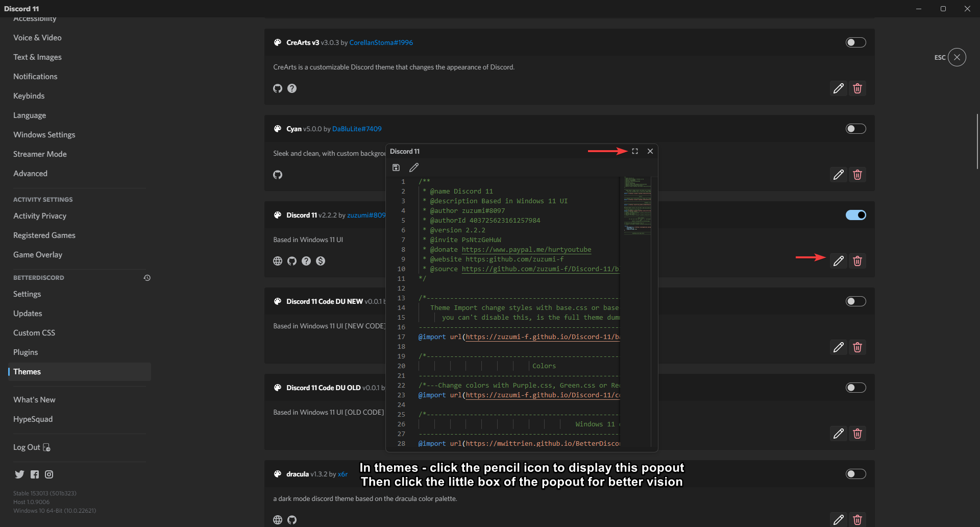Delete the Cyan theme
Viewport: 980px width, 527px height.
tap(857, 175)
